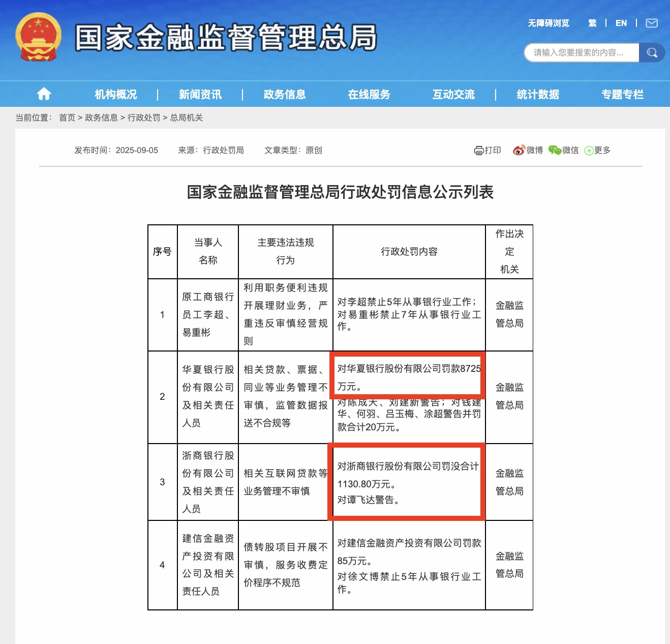The image size is (670, 644).
Task: Click the row number 2 cell
Action: click(x=163, y=396)
